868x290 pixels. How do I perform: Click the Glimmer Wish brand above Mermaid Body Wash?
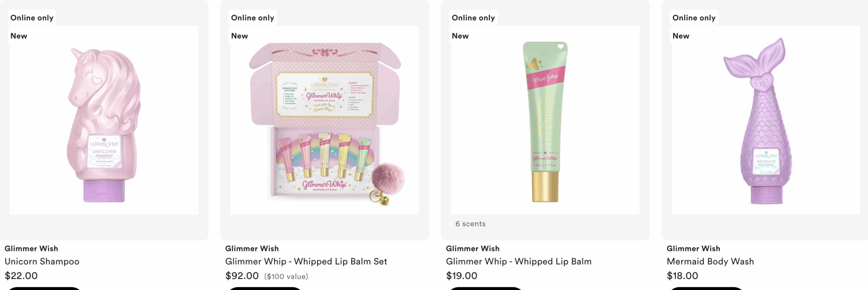pos(693,249)
